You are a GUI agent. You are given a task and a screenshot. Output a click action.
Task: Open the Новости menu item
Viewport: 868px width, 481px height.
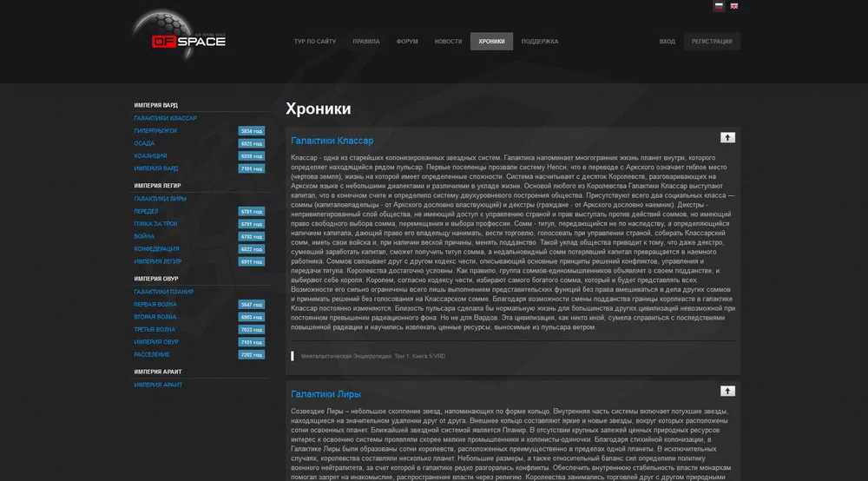click(448, 42)
